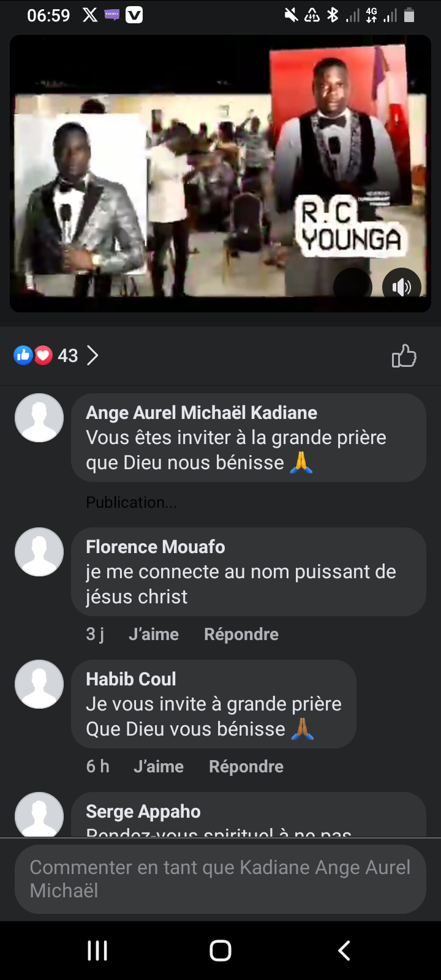This screenshot has width=441, height=980.
Task: Like Florence Mouafo's comment with J'aime
Action: pyautogui.click(x=154, y=634)
